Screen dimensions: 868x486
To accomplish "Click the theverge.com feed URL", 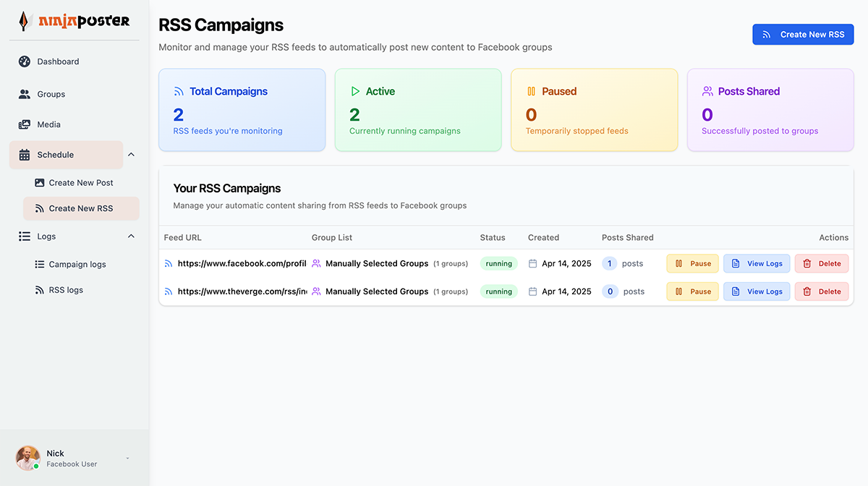I will 242,291.
